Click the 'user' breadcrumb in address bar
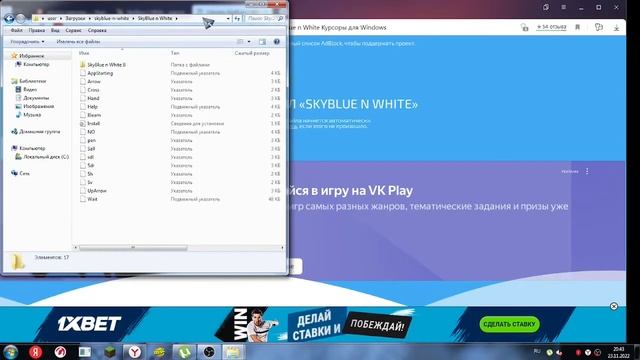The image size is (640, 360). click(52, 18)
